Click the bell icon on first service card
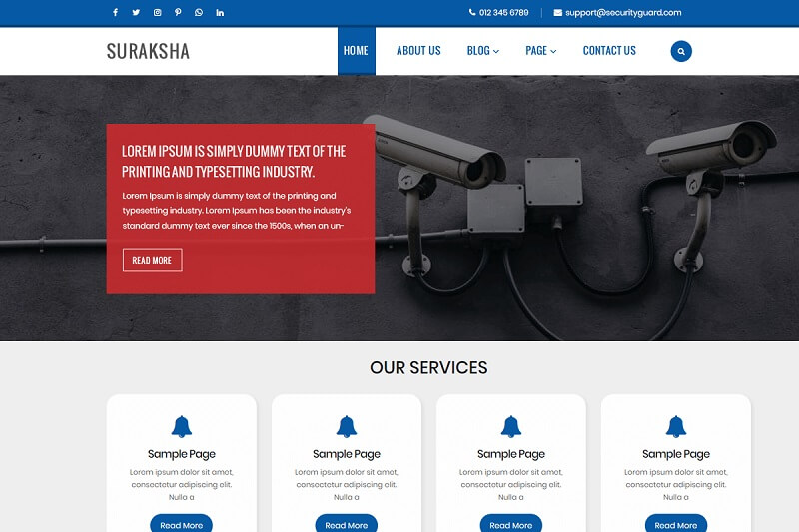This screenshot has height=532, width=799. tap(182, 426)
